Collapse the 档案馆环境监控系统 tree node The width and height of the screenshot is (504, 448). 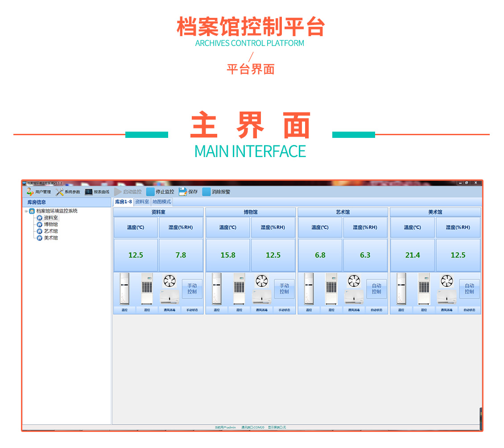pyautogui.click(x=26, y=212)
